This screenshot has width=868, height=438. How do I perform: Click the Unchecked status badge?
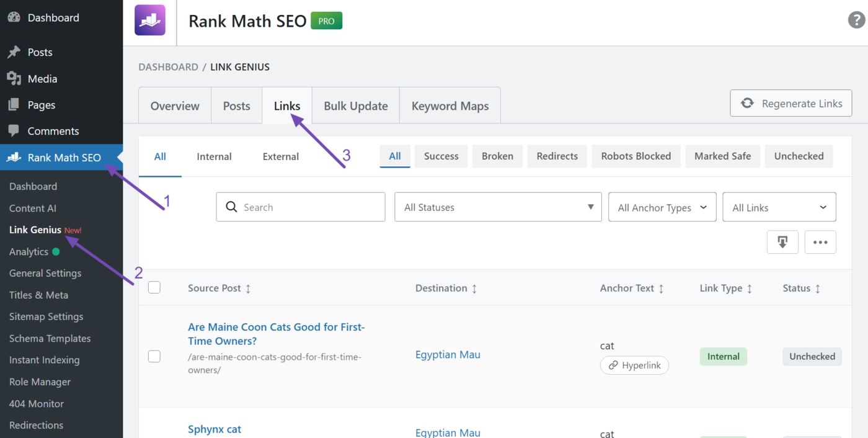(812, 356)
